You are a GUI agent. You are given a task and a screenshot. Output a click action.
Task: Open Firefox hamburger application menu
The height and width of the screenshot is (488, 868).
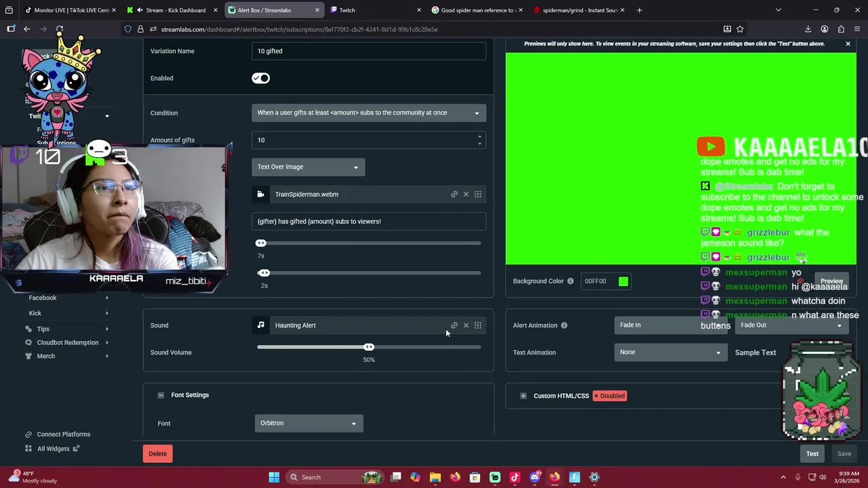(x=858, y=29)
